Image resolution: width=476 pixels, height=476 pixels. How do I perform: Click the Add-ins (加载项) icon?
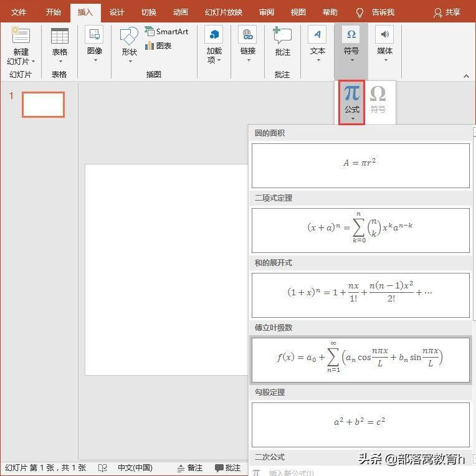point(214,35)
